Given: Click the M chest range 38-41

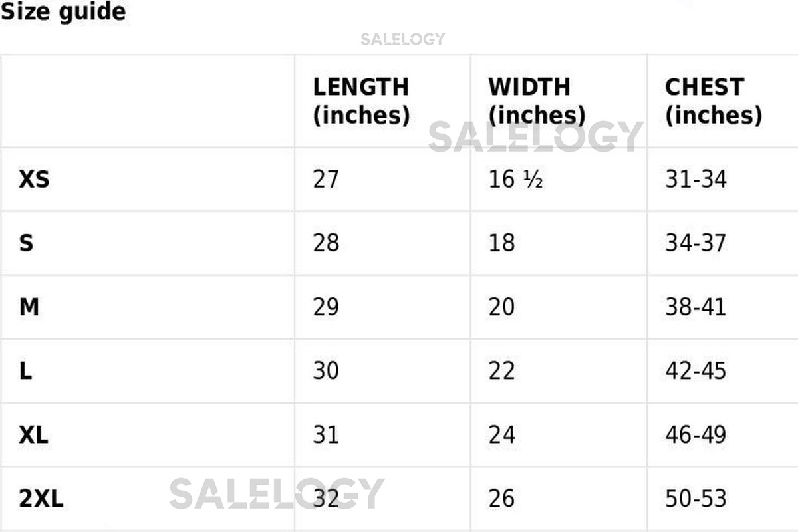Looking at the screenshot, I should coord(696,307).
